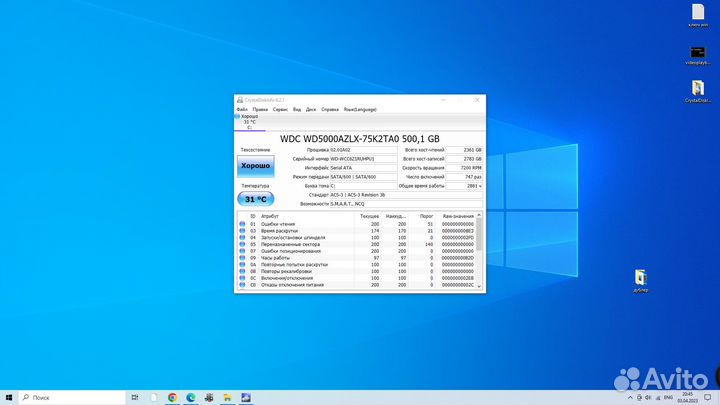
Task: Click status icon for Ошибки позиционирования
Action: click(x=242, y=251)
